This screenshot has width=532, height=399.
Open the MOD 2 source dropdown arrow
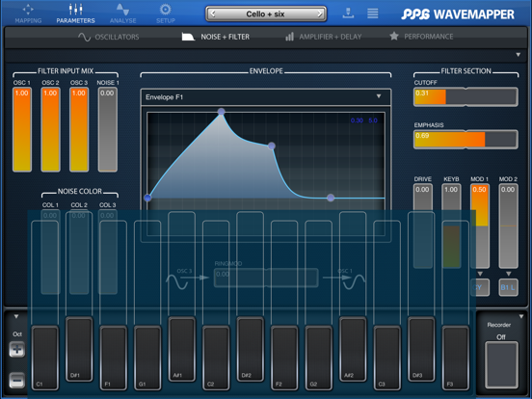tap(508, 274)
